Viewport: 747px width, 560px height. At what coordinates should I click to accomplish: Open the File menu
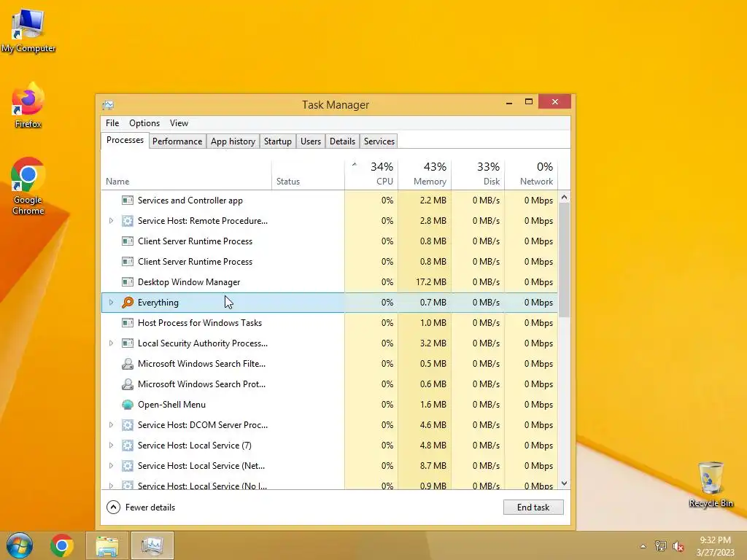[112, 123]
